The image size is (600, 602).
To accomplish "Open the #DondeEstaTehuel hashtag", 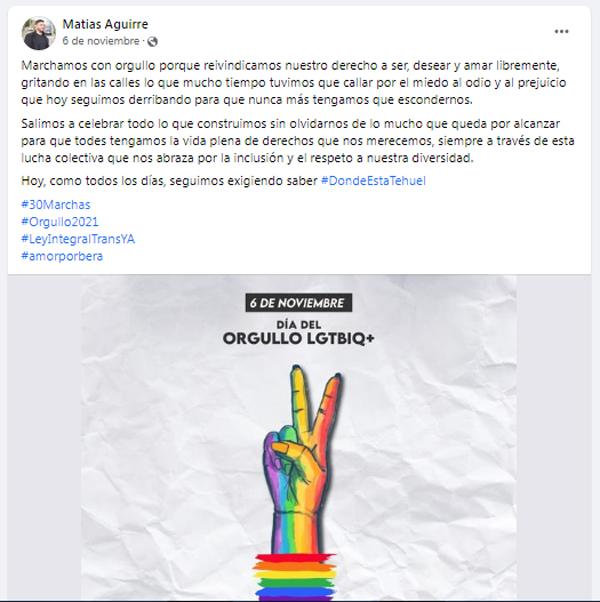I will click(373, 181).
